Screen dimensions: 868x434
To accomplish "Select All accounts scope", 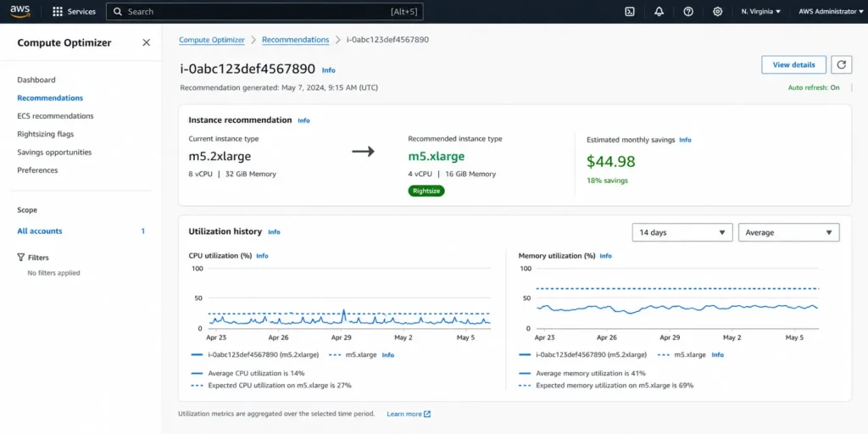I will [x=40, y=231].
